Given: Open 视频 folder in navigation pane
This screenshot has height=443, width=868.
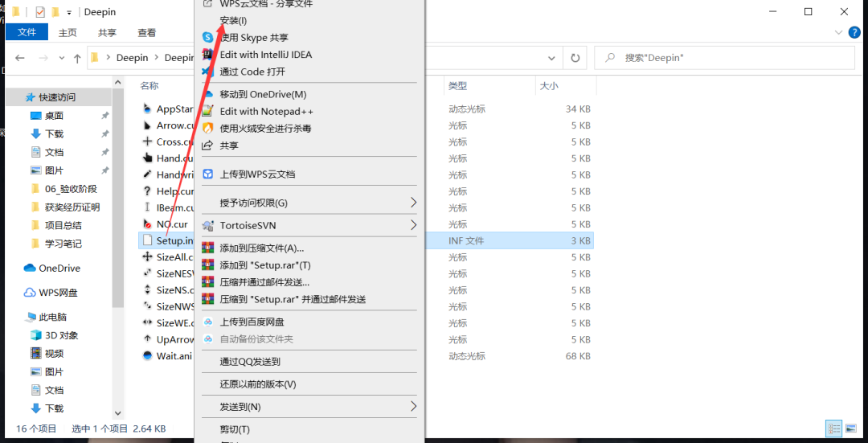Looking at the screenshot, I should point(55,354).
